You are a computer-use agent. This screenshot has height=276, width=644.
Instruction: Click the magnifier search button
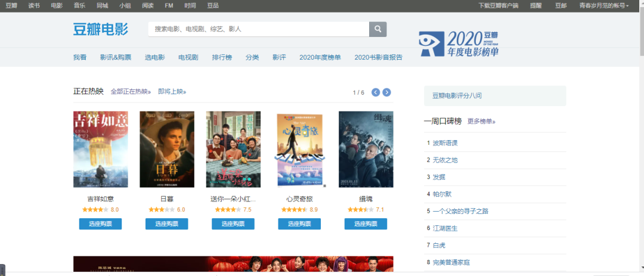tap(377, 29)
